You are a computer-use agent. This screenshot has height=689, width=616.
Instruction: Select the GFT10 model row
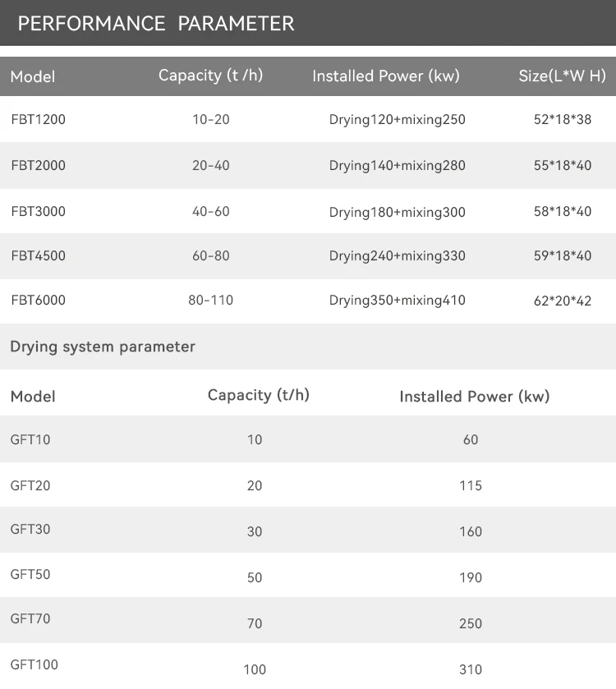pyautogui.click(x=30, y=439)
